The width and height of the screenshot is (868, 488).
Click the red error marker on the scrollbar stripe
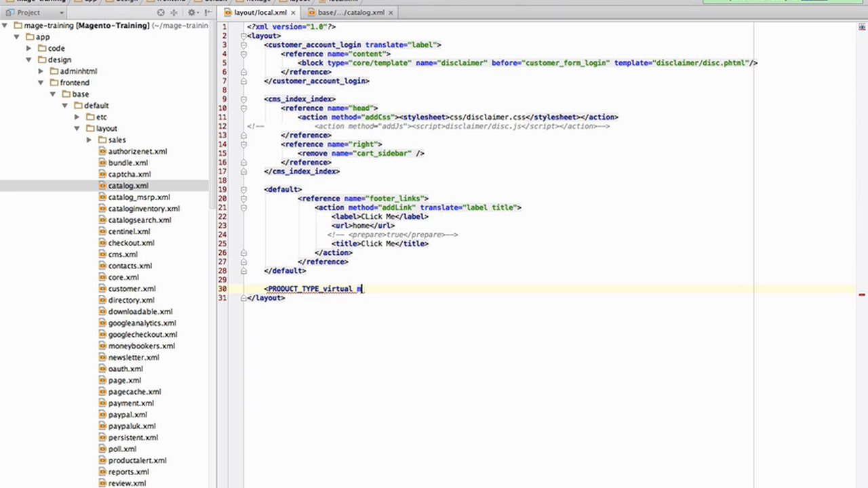click(x=861, y=296)
